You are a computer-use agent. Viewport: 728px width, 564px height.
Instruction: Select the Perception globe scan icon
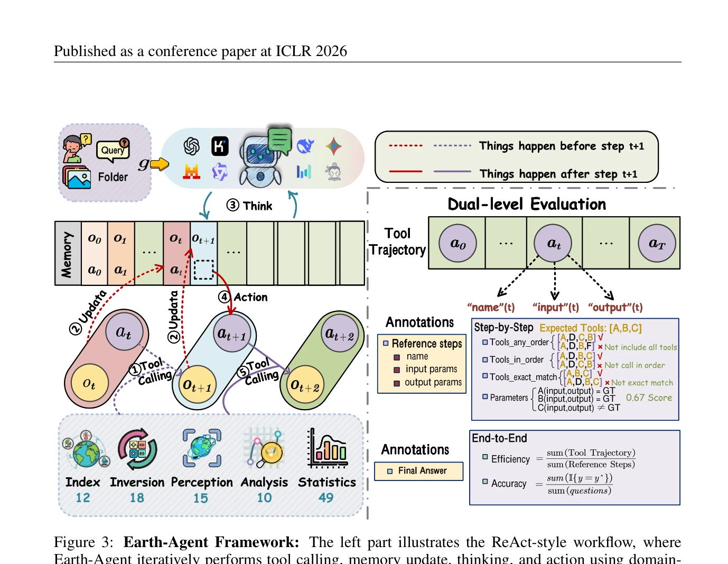point(202,448)
